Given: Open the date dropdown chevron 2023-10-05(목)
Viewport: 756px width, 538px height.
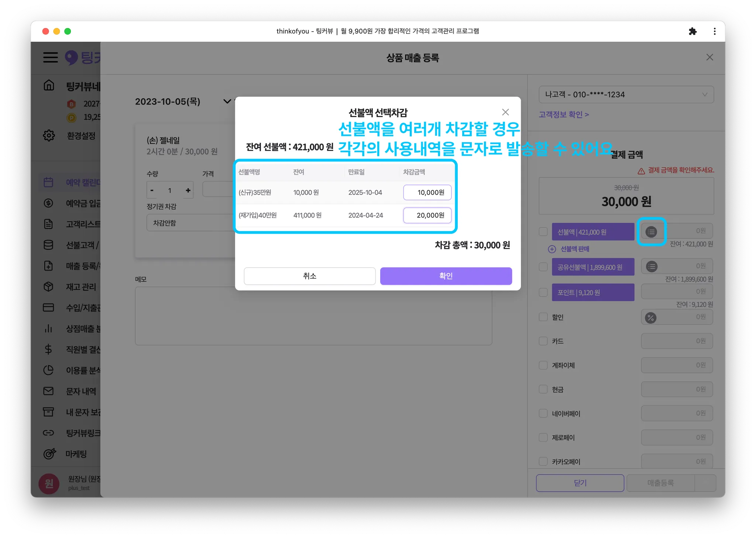Looking at the screenshot, I should tap(227, 101).
